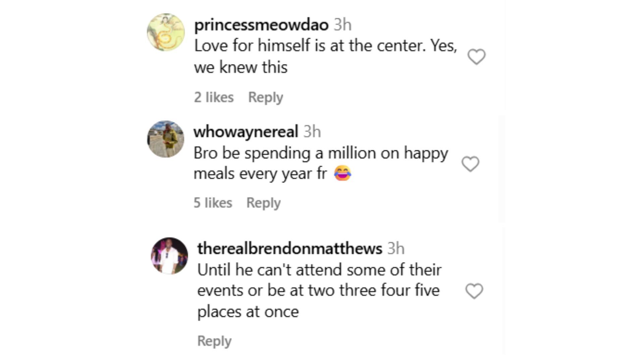Open princessmeowdao's profile picture

point(166,32)
